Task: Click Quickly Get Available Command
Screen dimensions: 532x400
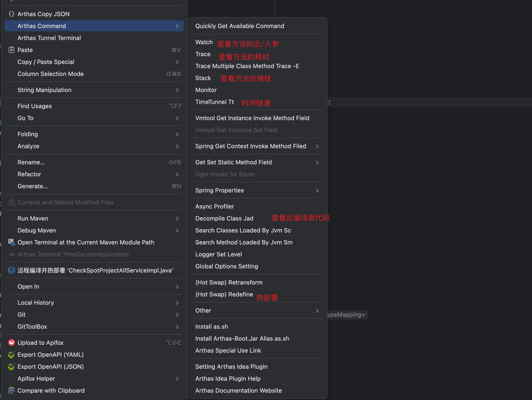Action: click(x=239, y=26)
